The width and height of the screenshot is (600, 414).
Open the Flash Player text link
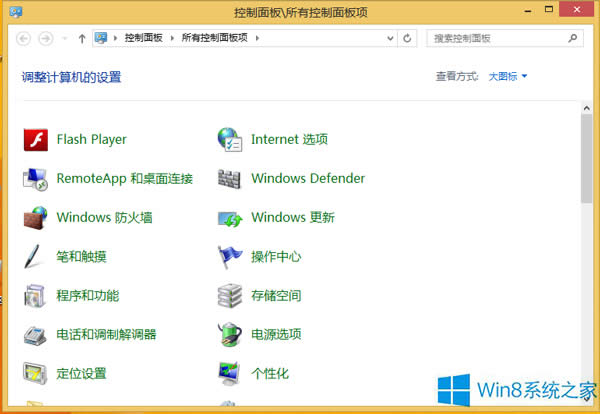(x=91, y=140)
